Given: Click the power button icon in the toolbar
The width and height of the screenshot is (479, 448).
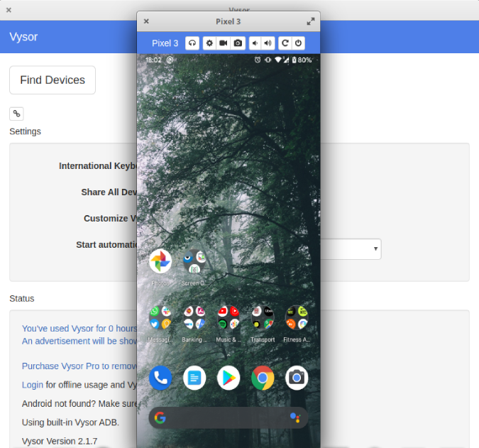Looking at the screenshot, I should click(299, 43).
